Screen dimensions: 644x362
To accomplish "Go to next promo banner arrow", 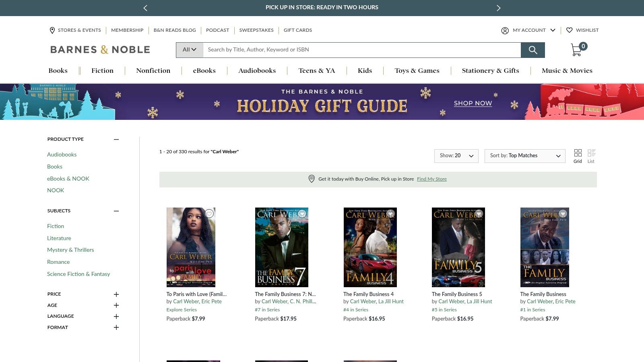I will pyautogui.click(x=498, y=8).
